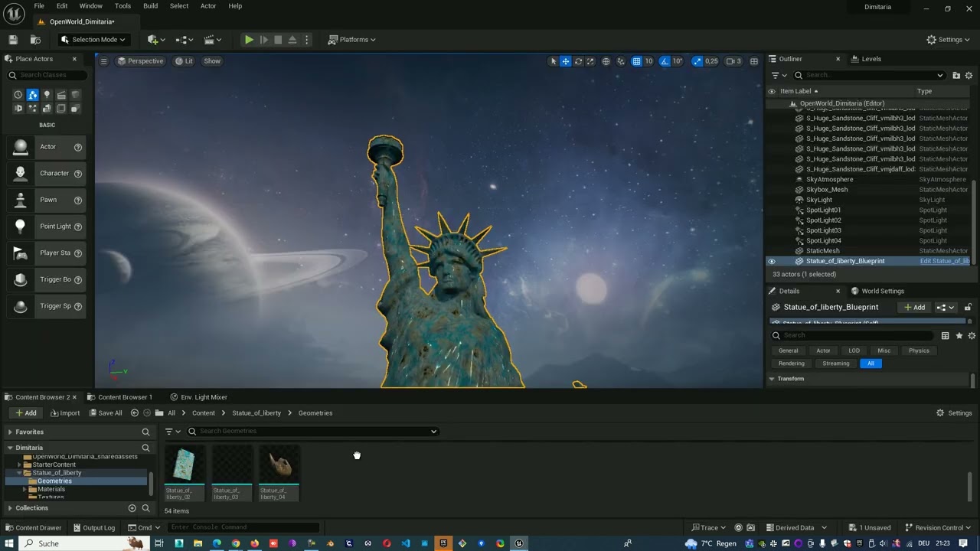
Task: Expand the Materials folder in tree
Action: point(24,490)
